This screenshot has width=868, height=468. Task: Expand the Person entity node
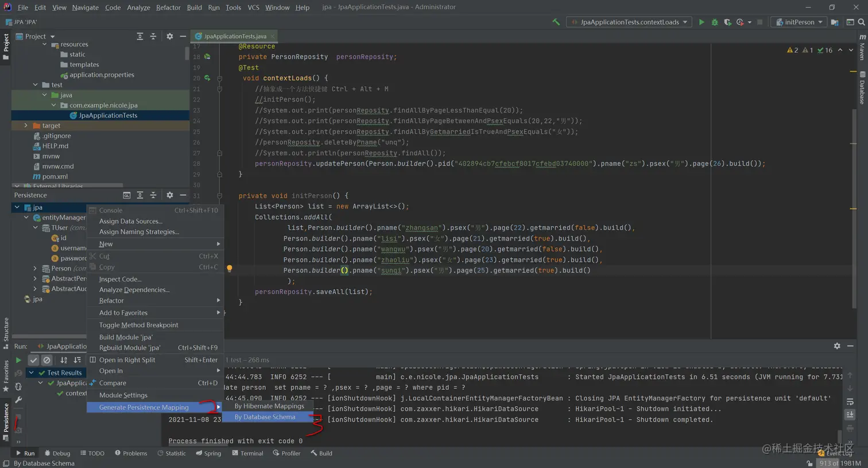(36, 268)
